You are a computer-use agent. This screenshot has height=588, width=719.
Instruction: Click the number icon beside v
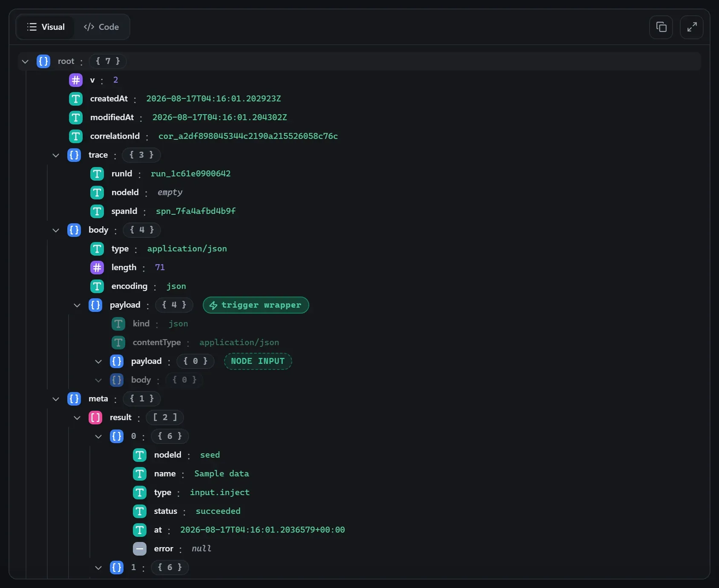pyautogui.click(x=76, y=80)
